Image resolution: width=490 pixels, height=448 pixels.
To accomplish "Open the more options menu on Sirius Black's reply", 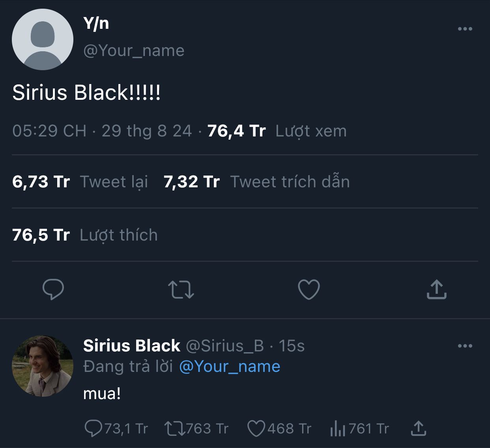I will [465, 346].
